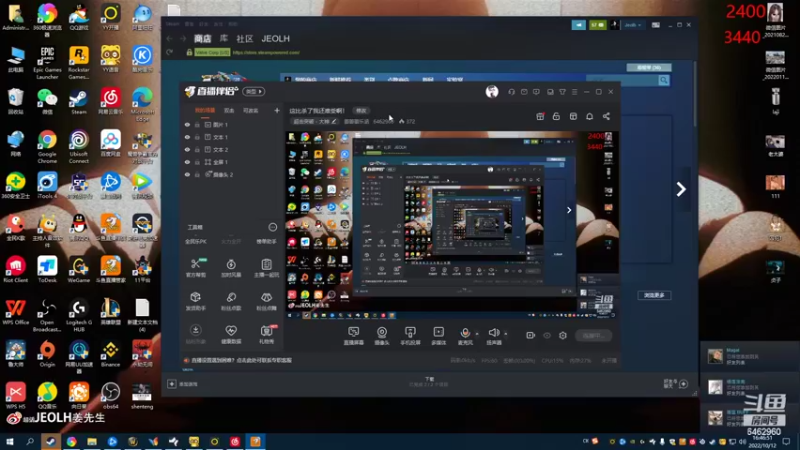800x450 pixels.
Task: Toggle the unlock padlock icon above preview
Action: tap(556, 116)
